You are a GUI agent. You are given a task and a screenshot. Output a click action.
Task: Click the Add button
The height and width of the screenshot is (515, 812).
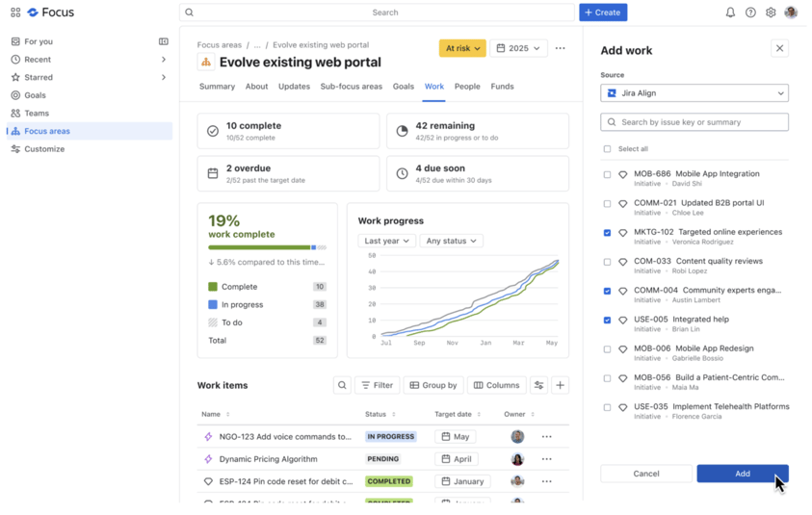(742, 474)
